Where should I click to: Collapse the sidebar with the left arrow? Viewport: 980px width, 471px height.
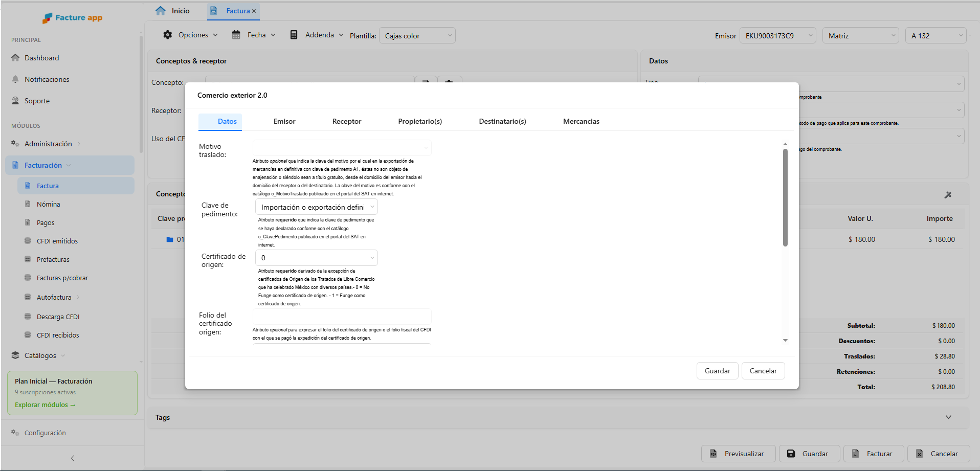tap(73, 458)
